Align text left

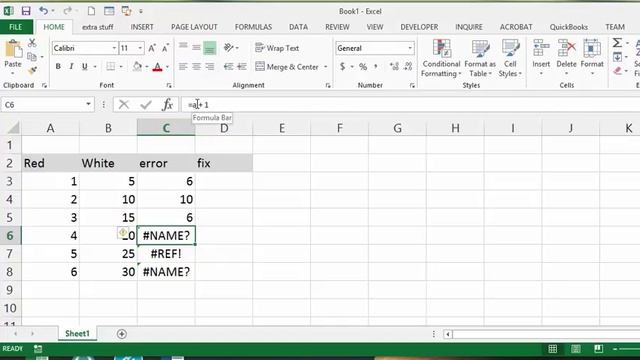click(183, 67)
